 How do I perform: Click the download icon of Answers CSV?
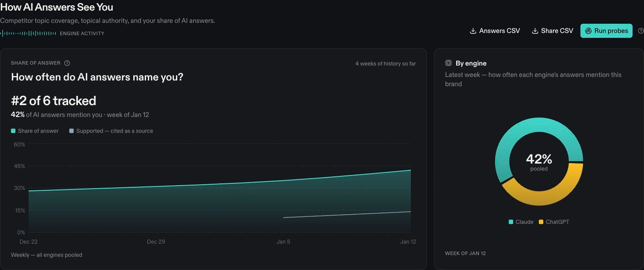[x=473, y=31]
